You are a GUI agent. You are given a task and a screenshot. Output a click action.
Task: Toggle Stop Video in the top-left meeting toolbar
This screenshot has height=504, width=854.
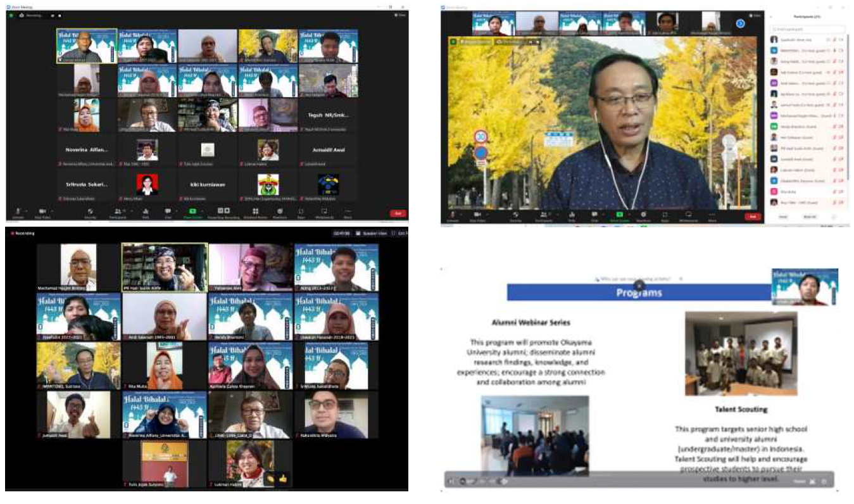tap(42, 212)
